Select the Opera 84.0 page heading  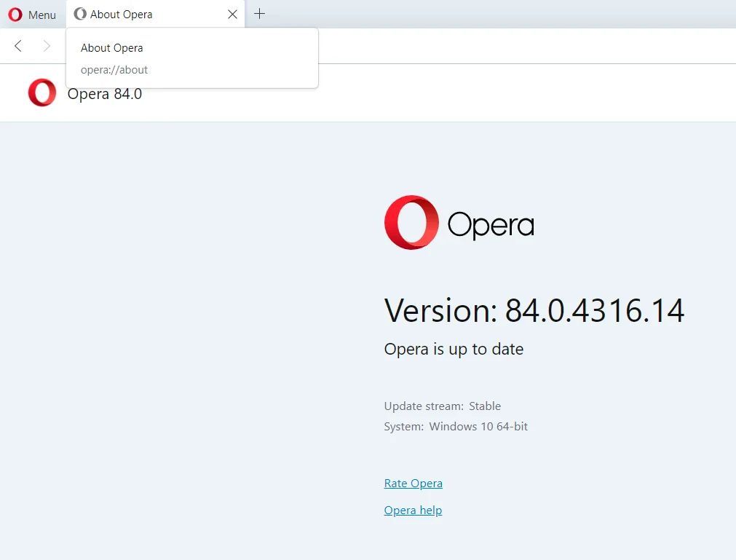(105, 94)
